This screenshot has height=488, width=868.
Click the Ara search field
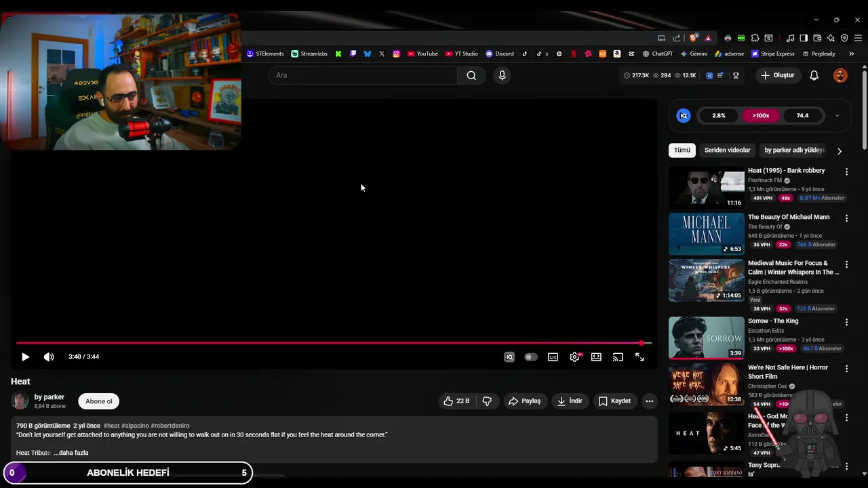(x=363, y=75)
